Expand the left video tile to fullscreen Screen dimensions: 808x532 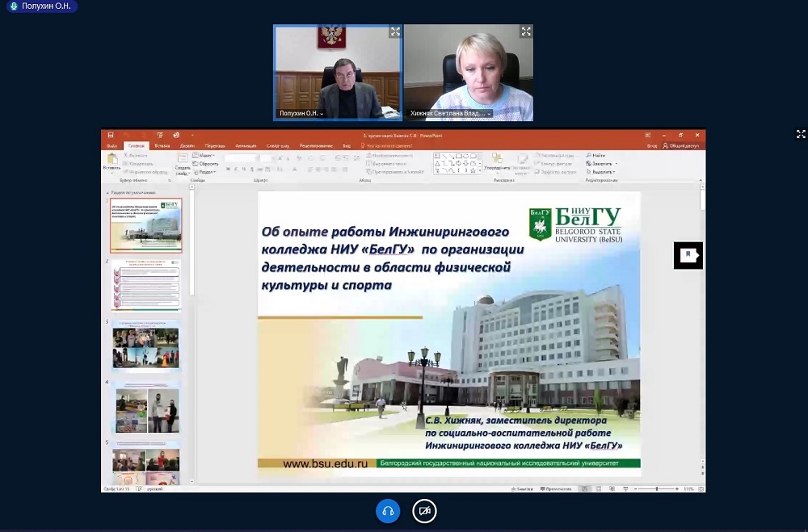pyautogui.click(x=395, y=32)
